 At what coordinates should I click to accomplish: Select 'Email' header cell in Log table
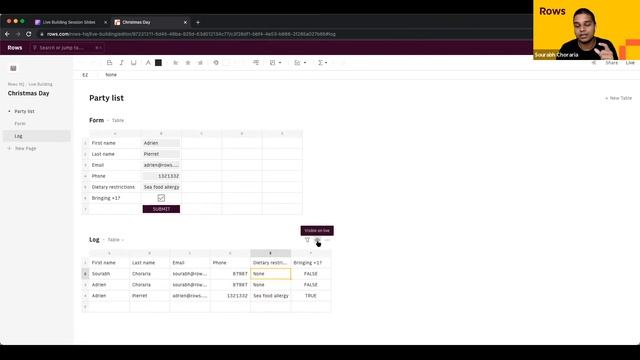pyautogui.click(x=190, y=263)
